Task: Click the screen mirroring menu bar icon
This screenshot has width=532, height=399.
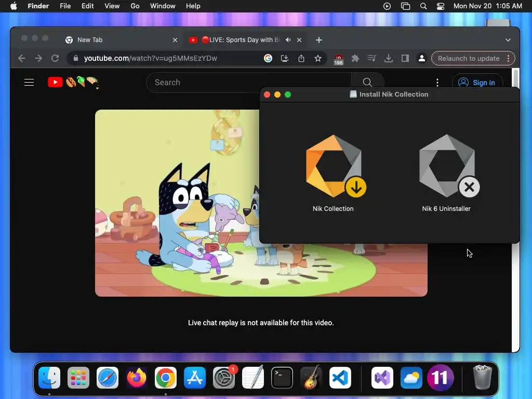Action: (405, 6)
